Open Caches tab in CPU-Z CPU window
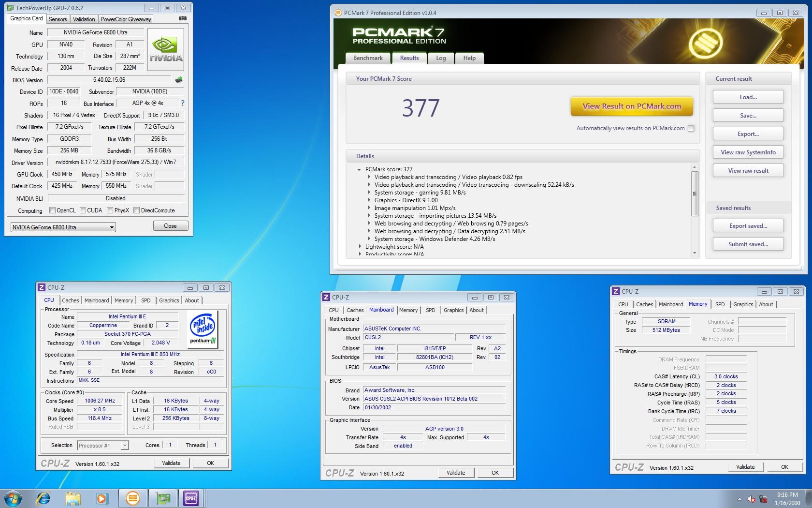Screen dimensions: 812x508 coord(70,300)
